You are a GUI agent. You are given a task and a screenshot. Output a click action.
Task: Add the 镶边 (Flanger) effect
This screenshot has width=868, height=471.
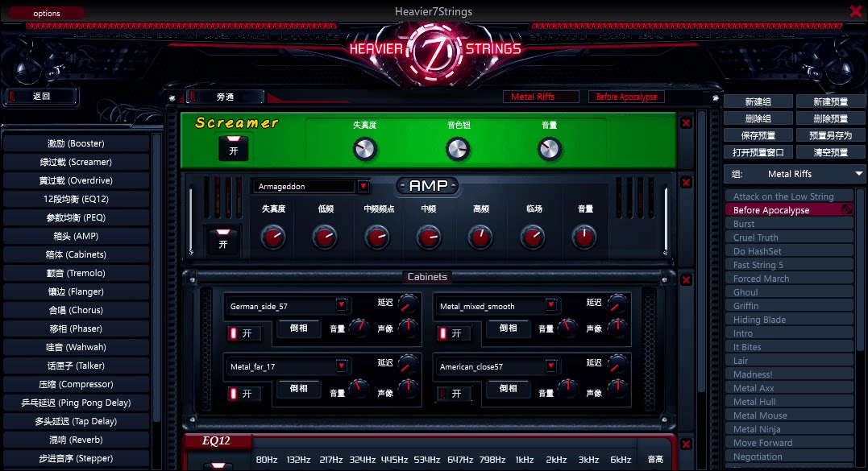(76, 292)
